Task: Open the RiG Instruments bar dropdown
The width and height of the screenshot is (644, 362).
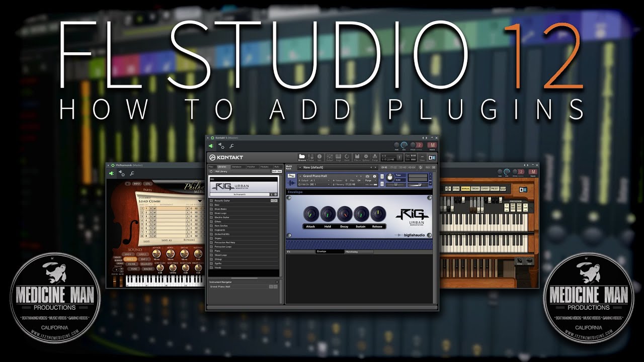Action: [x=239, y=195]
